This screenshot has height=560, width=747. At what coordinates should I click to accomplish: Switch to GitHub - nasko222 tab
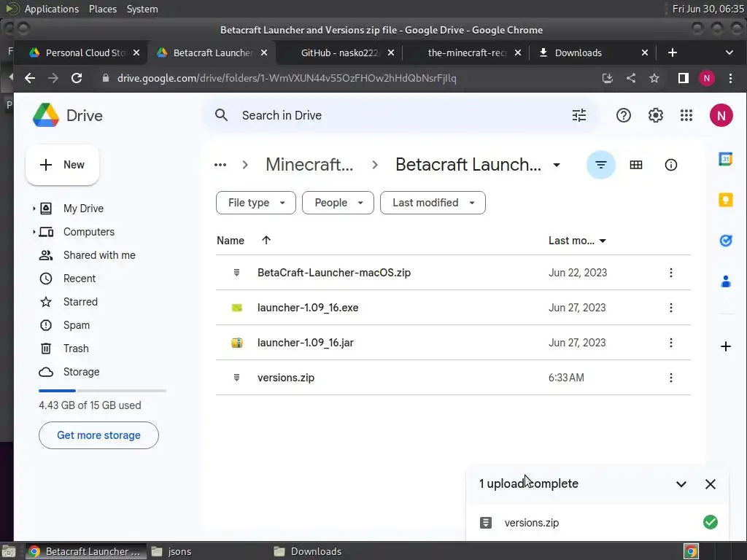click(338, 52)
